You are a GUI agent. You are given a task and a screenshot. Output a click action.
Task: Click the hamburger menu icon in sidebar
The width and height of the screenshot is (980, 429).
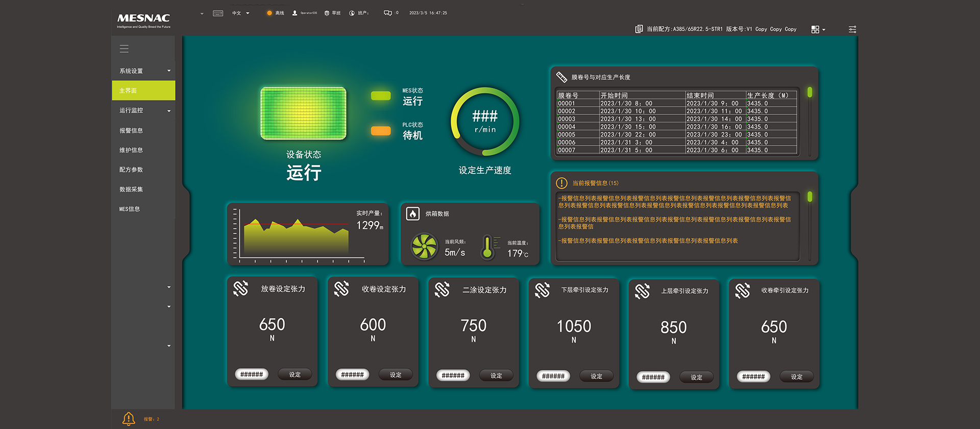pos(124,49)
